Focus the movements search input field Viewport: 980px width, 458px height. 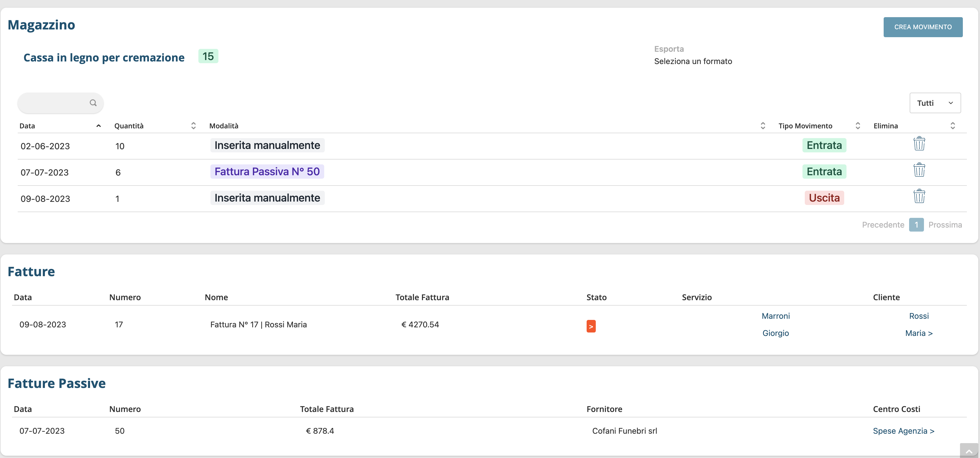53,103
